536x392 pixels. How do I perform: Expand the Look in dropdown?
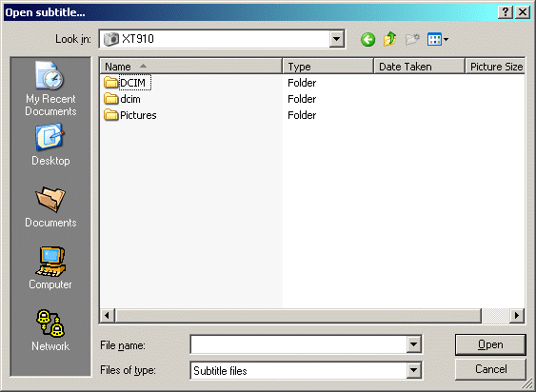pyautogui.click(x=336, y=39)
